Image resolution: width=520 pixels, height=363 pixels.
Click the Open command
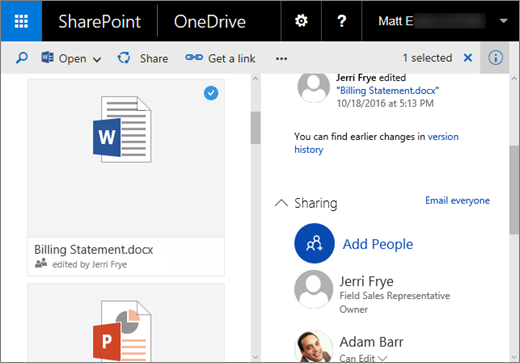[72, 59]
